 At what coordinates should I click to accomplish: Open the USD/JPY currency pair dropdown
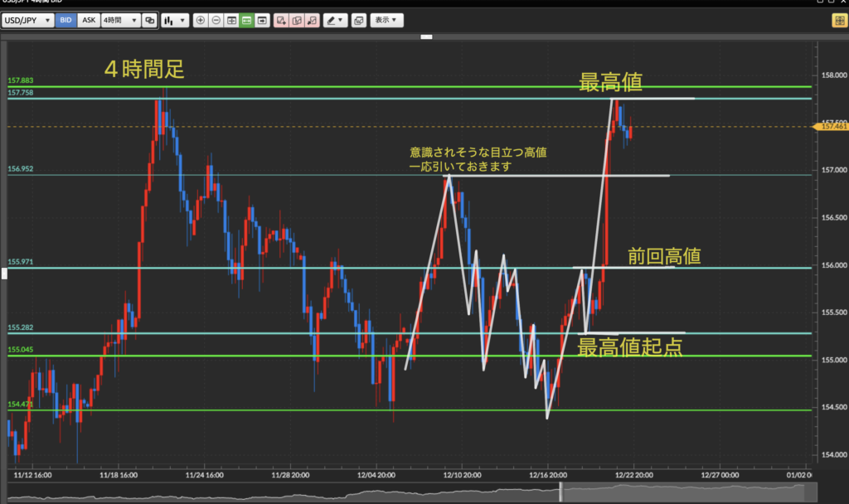(x=28, y=20)
